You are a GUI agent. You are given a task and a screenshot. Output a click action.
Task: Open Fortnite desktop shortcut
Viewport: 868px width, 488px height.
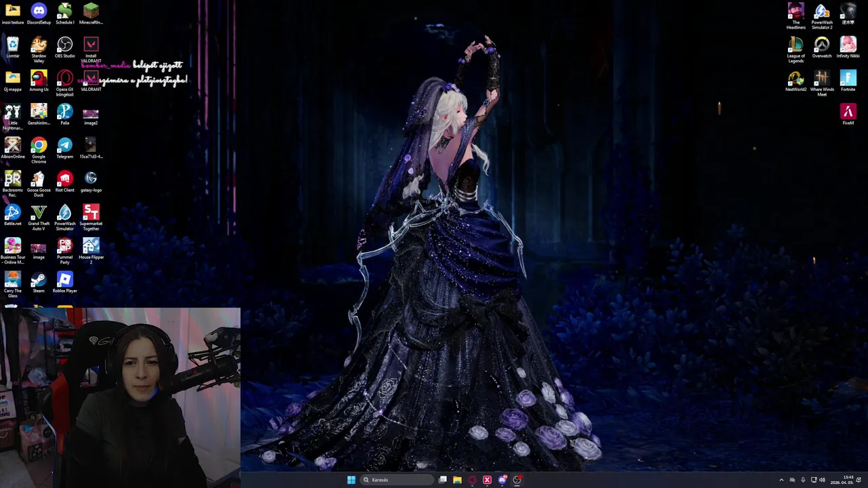click(x=848, y=81)
